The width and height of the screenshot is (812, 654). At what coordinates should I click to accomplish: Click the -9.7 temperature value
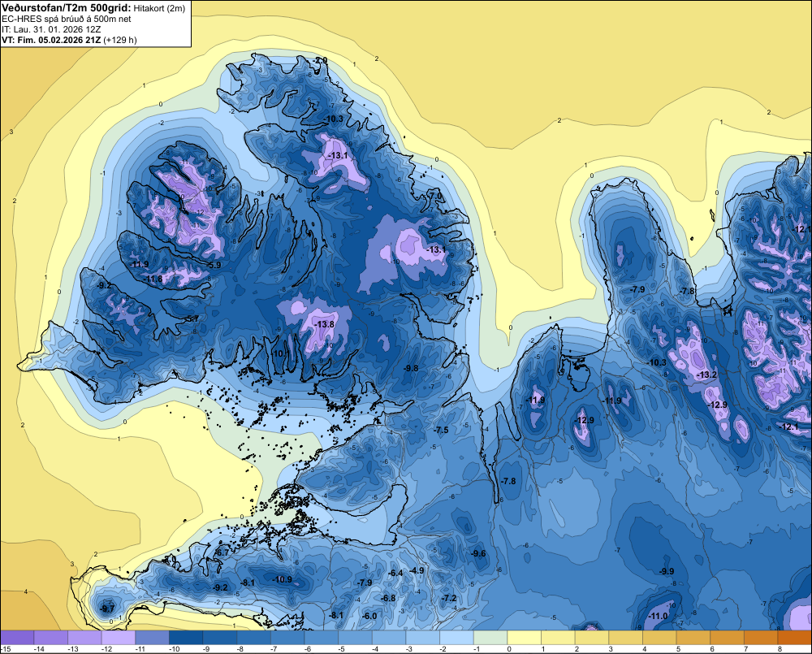tap(107, 609)
